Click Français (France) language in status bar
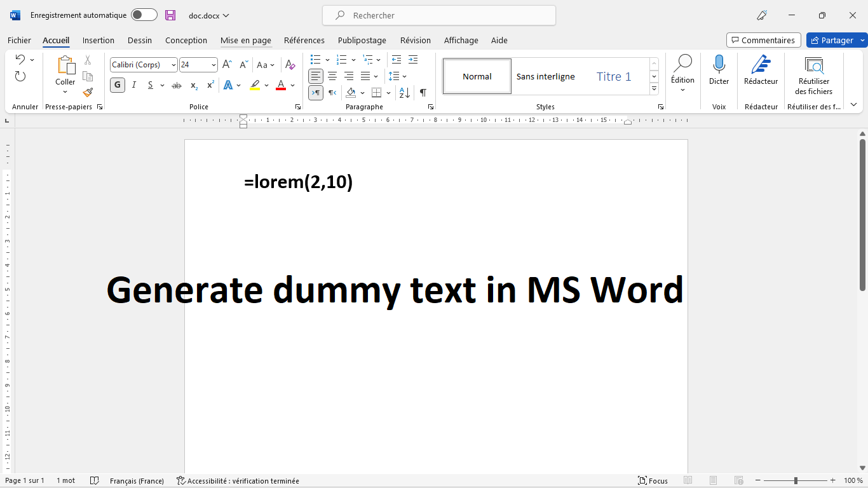 pos(137,481)
